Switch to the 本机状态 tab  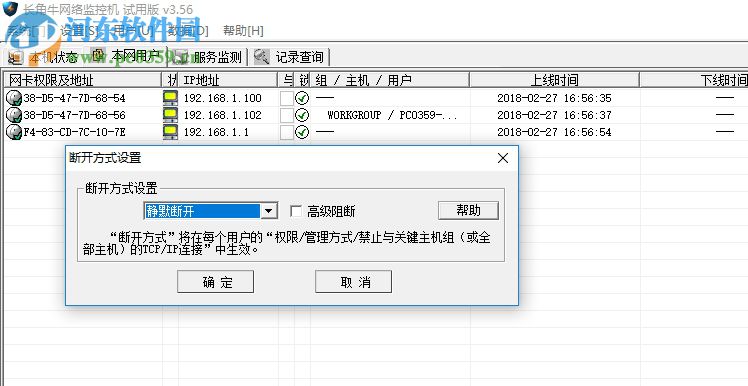tap(43, 58)
